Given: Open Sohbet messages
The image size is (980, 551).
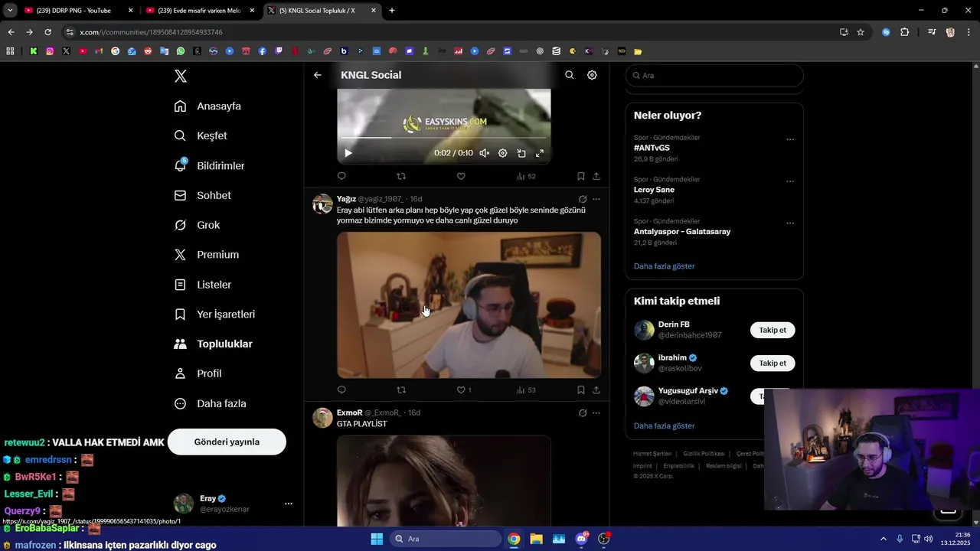Looking at the screenshot, I should point(202,195).
